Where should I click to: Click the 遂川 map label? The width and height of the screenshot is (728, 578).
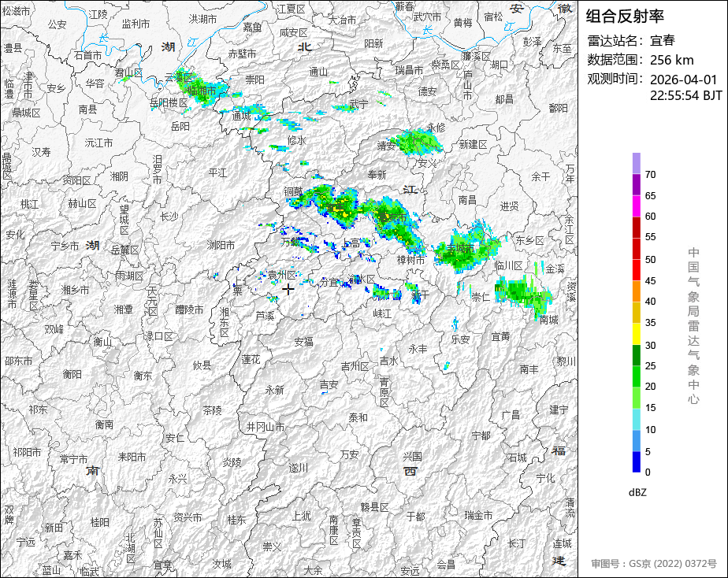coord(299,468)
